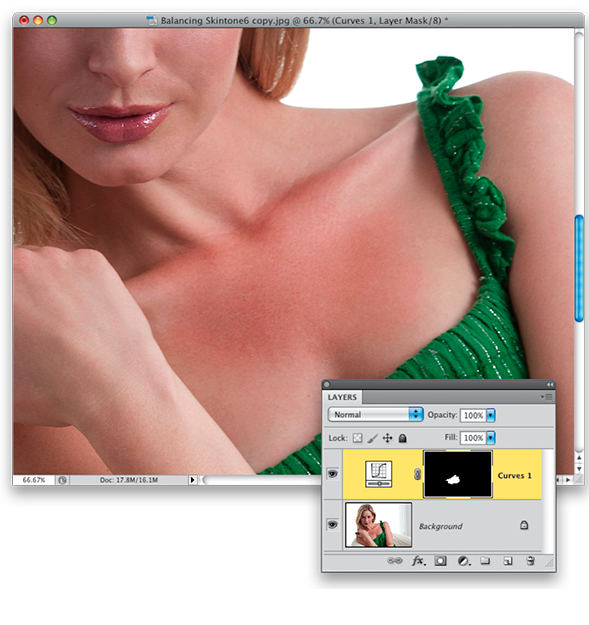The height and width of the screenshot is (625, 589).
Task: Select the LAYERS panel tab
Action: pyautogui.click(x=342, y=397)
